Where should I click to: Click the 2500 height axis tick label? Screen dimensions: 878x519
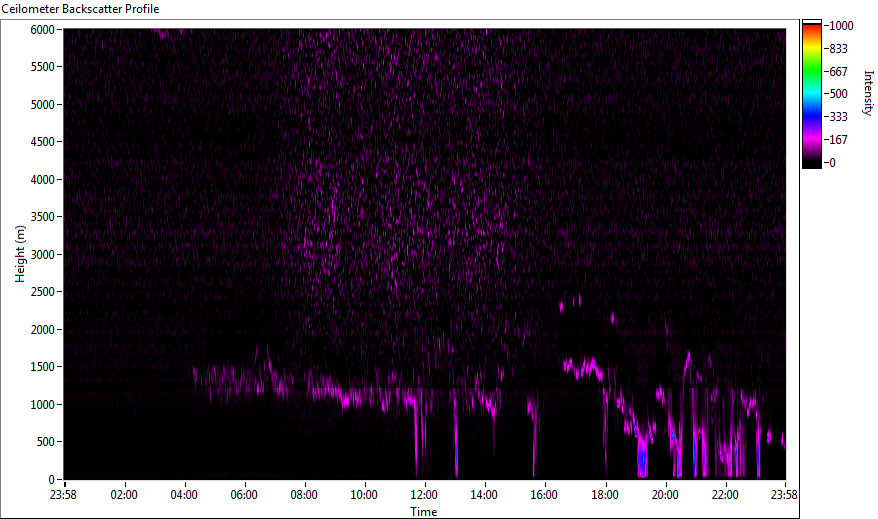(43, 292)
